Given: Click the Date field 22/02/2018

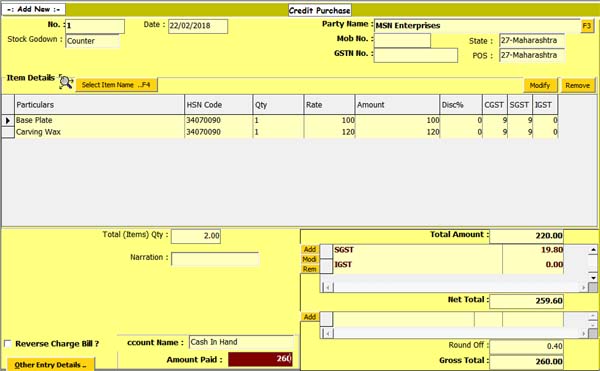Looking at the screenshot, I should [198, 26].
